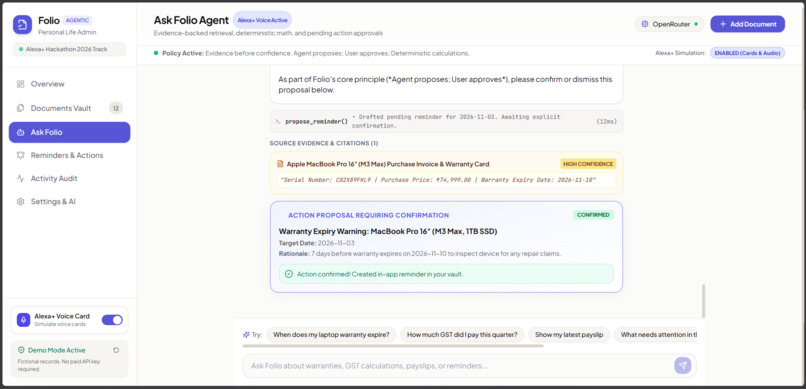Viewport: 806px width, 389px height.
Task: Reset demo mode with the refresh icon
Action: click(x=116, y=350)
